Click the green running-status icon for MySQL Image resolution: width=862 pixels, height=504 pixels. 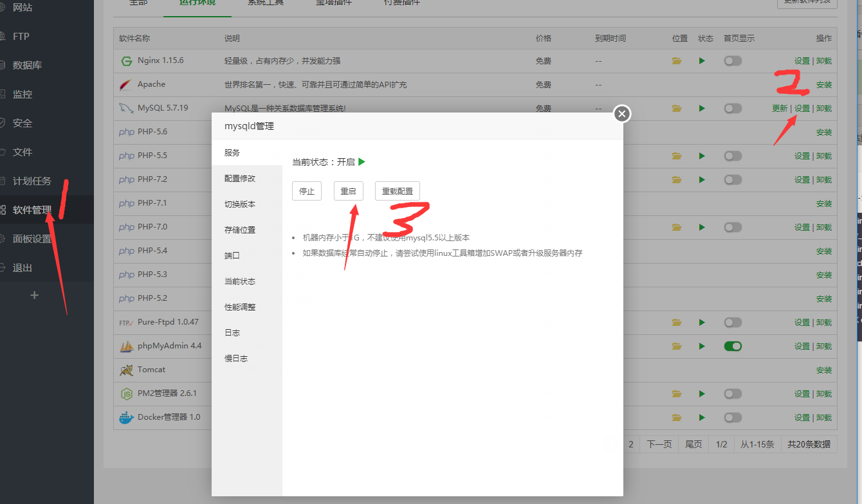tap(702, 109)
